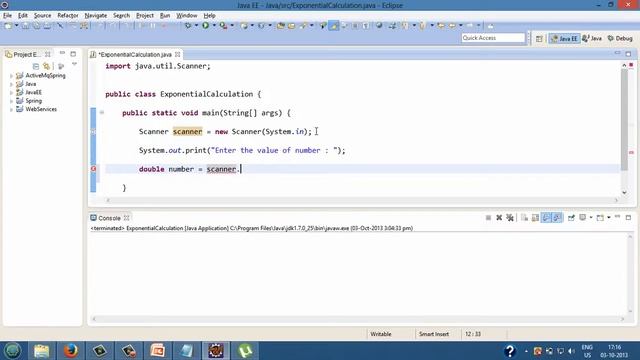Click the Windows Start button
The image size is (640, 360).
[x=12, y=351]
